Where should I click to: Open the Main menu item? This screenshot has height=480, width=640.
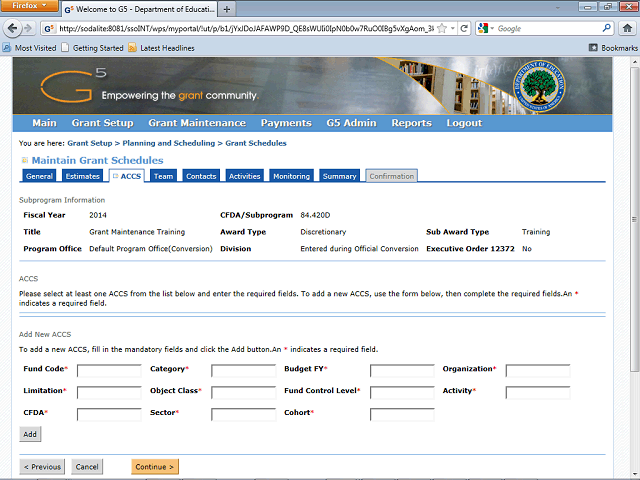pos(44,123)
